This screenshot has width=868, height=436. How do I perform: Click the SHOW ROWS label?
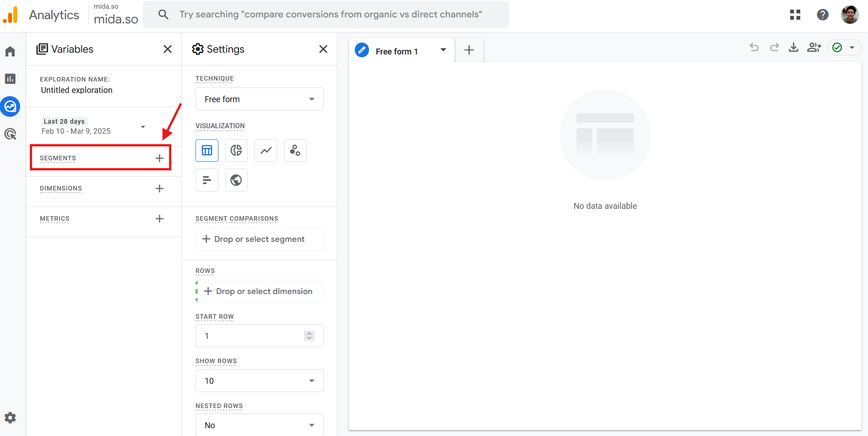[216, 361]
